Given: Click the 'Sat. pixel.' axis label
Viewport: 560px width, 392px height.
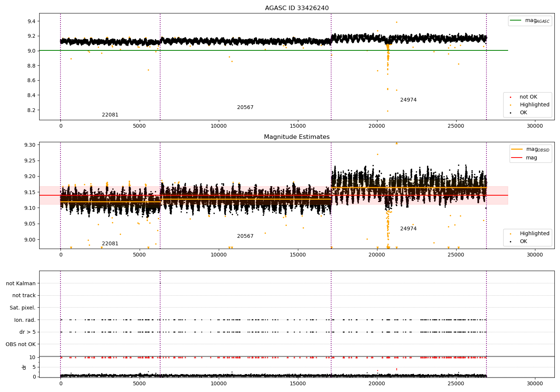Looking at the screenshot, I should click(23, 308).
